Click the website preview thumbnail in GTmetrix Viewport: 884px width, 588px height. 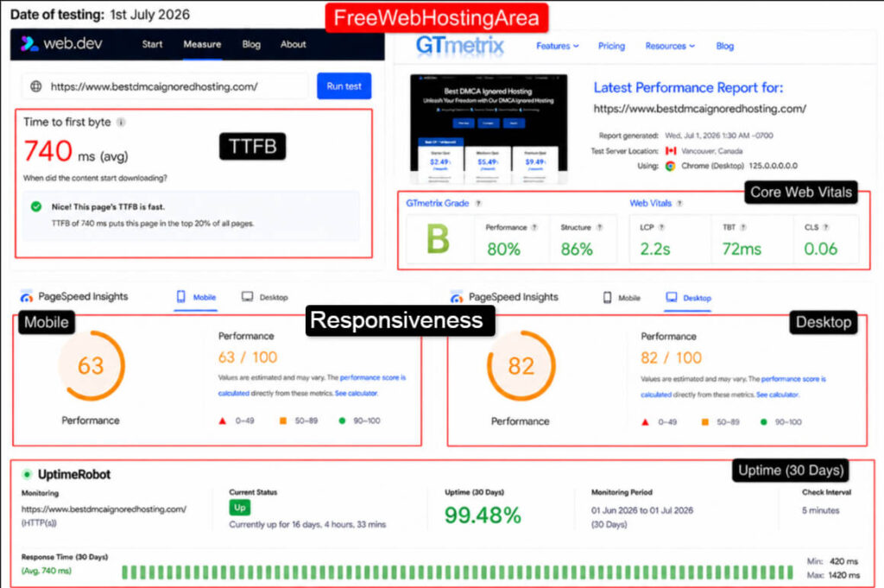(489, 129)
